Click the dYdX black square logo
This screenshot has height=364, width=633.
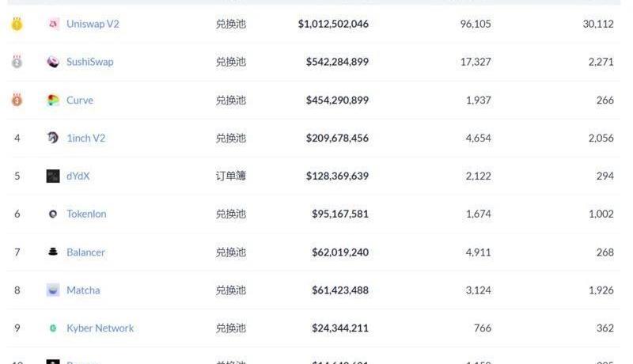click(53, 176)
